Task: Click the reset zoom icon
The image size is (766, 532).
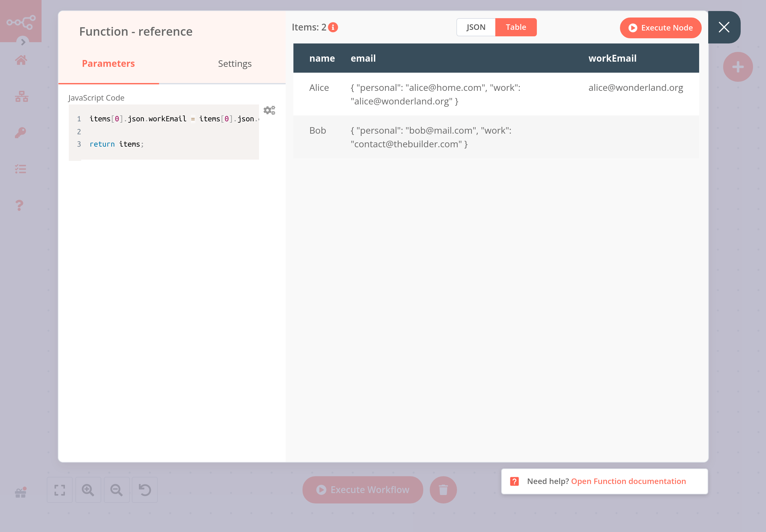Action: pos(145,490)
